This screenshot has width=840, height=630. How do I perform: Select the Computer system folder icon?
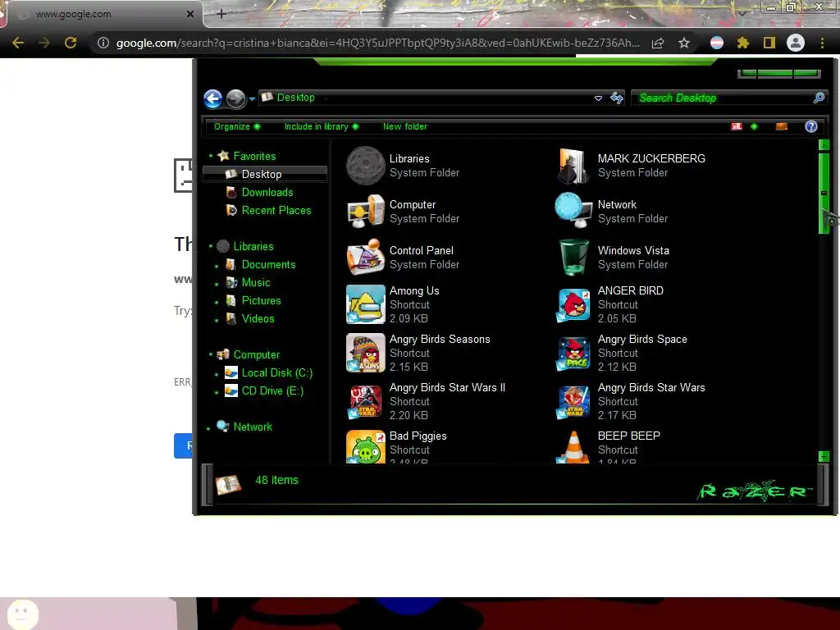pyautogui.click(x=365, y=211)
